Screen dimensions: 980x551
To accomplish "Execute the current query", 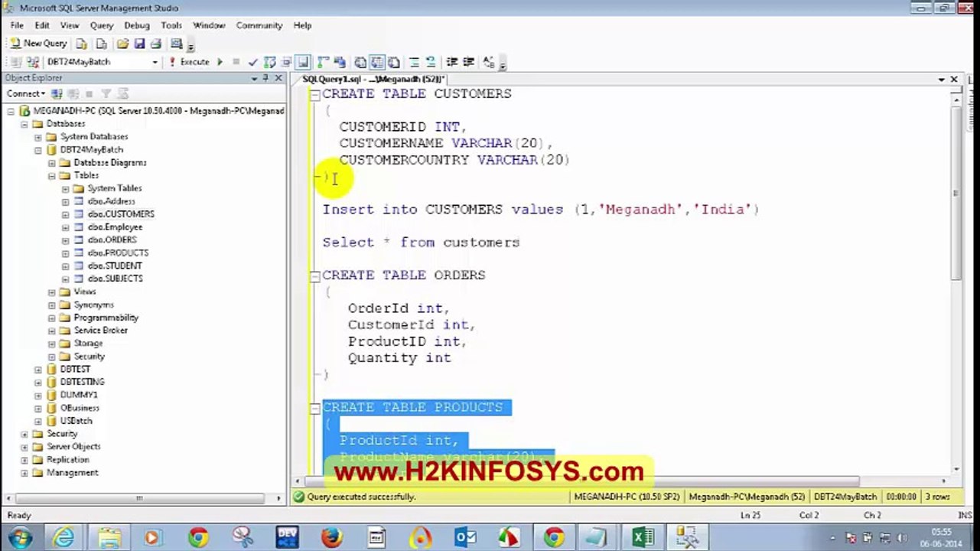I will pyautogui.click(x=189, y=62).
